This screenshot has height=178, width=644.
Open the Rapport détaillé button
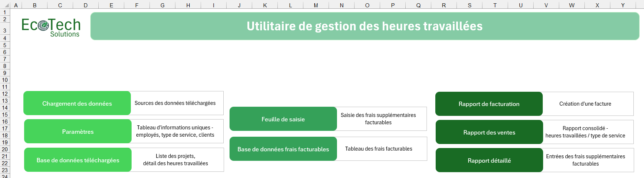click(x=489, y=160)
